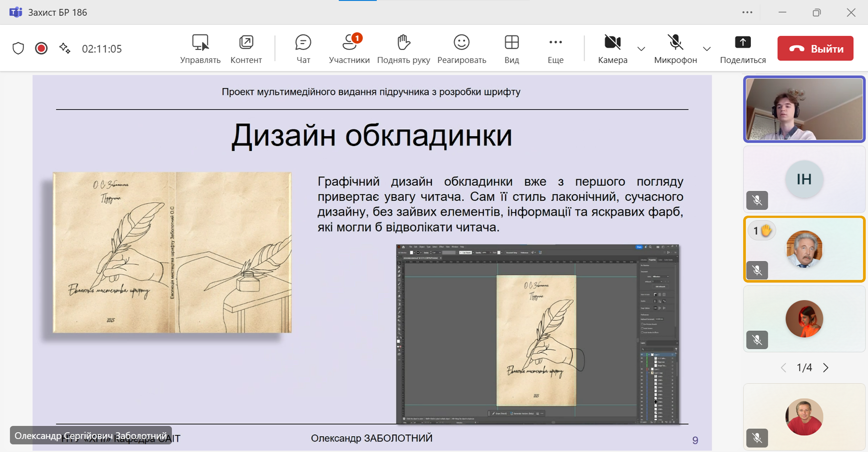
Task: Click Поднять руку to raise hand
Action: (x=403, y=48)
